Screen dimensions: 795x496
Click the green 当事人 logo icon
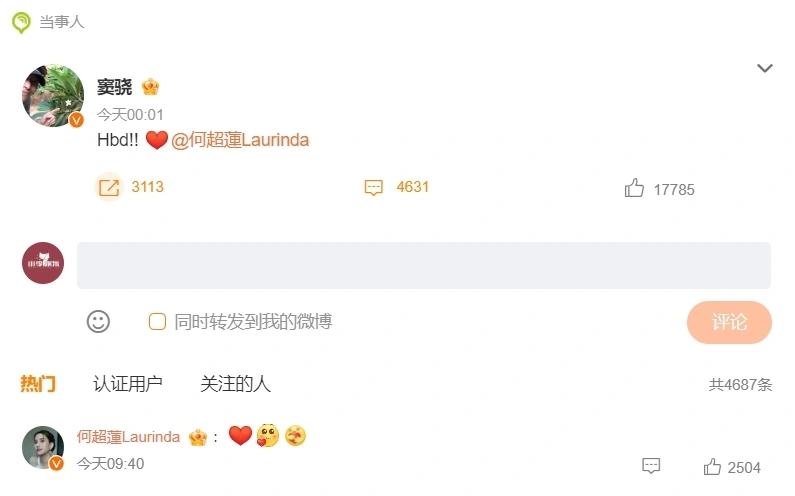click(x=21, y=22)
